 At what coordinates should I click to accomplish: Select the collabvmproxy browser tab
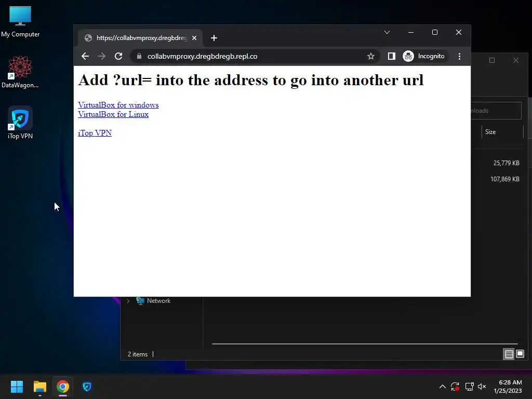click(x=140, y=38)
